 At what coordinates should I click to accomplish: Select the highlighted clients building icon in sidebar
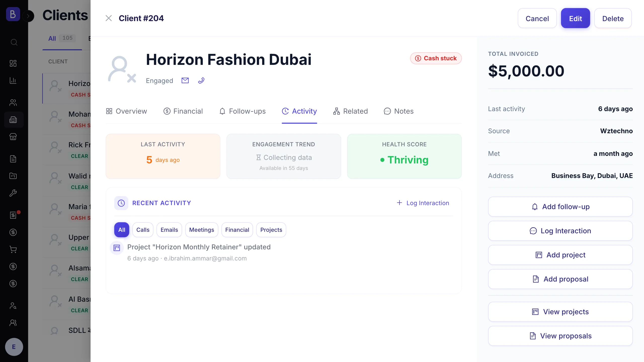point(14,120)
